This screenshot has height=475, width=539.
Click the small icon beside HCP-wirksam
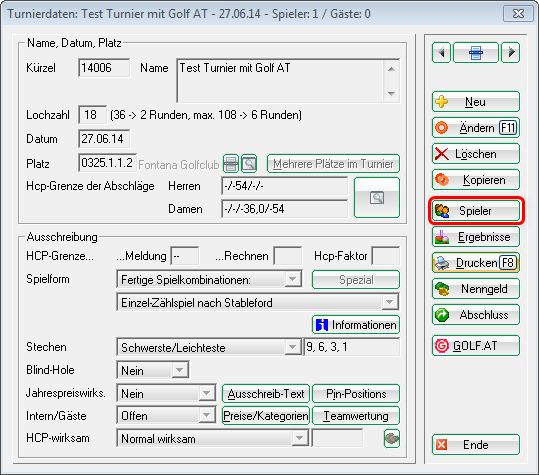click(392, 439)
